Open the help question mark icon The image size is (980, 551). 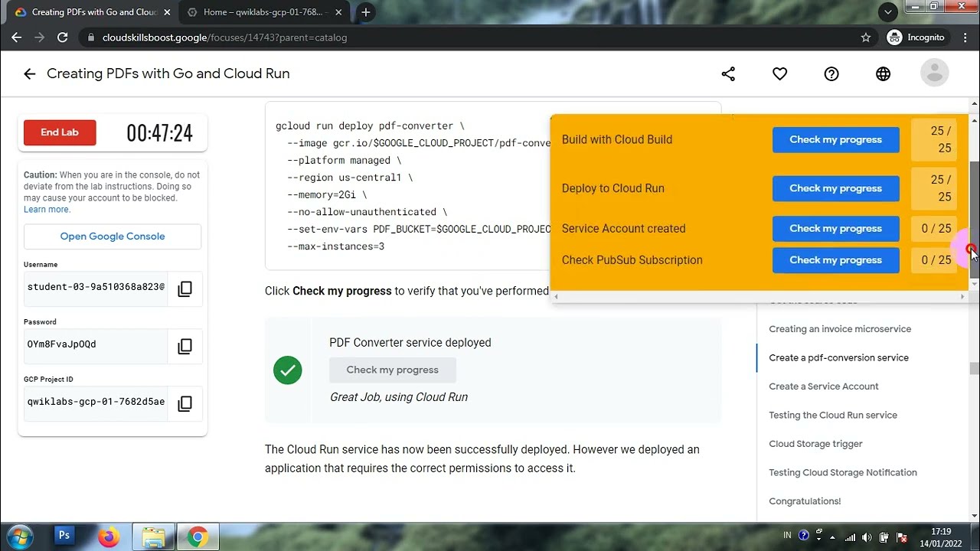click(x=831, y=73)
